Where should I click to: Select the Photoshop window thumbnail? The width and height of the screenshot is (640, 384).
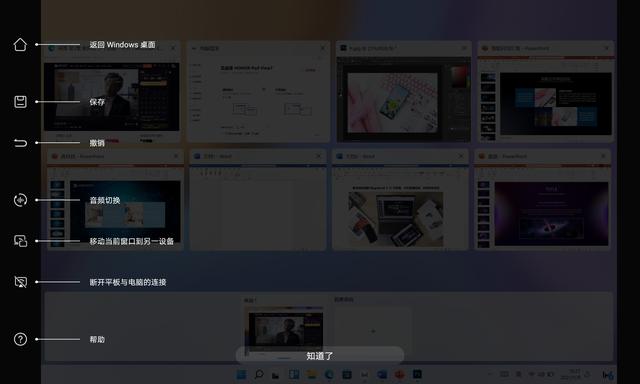403,91
